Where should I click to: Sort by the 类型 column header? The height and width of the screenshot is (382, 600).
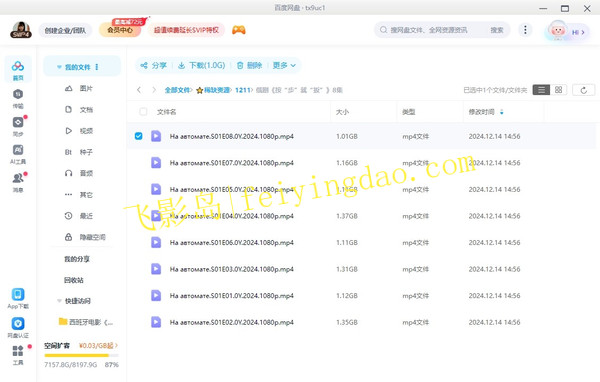(409, 112)
